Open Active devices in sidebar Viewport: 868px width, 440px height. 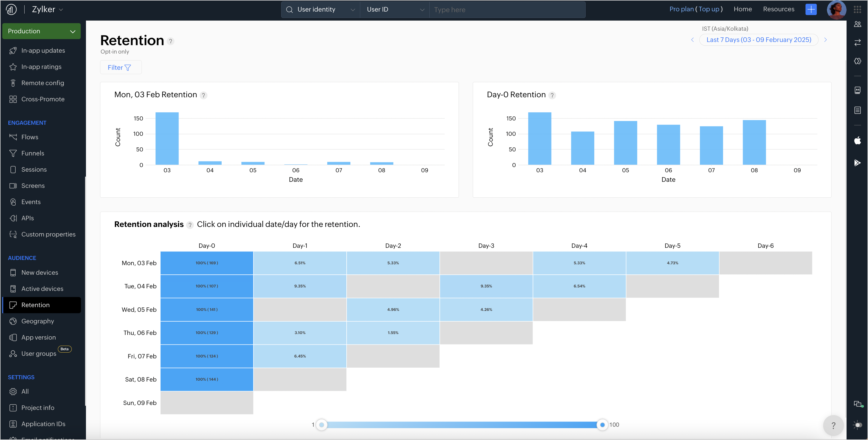click(42, 289)
